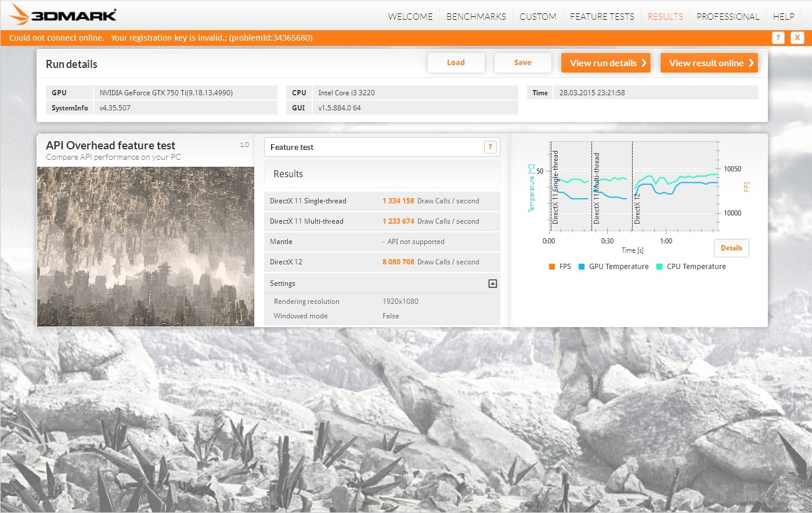
Task: Click the GPU Temperature legend label
Action: (619, 267)
